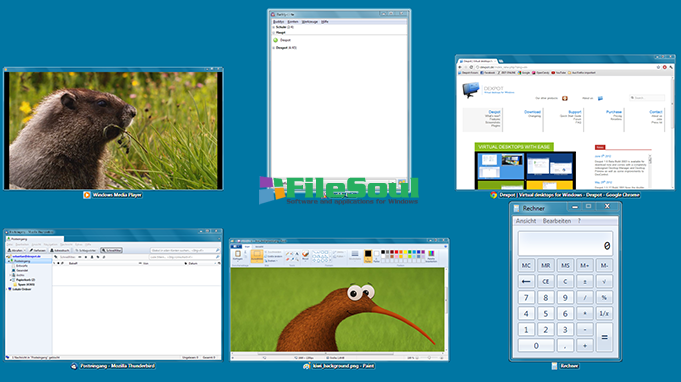
Task: Select the Windows Media Player window thumbnail
Action: pos(113,128)
